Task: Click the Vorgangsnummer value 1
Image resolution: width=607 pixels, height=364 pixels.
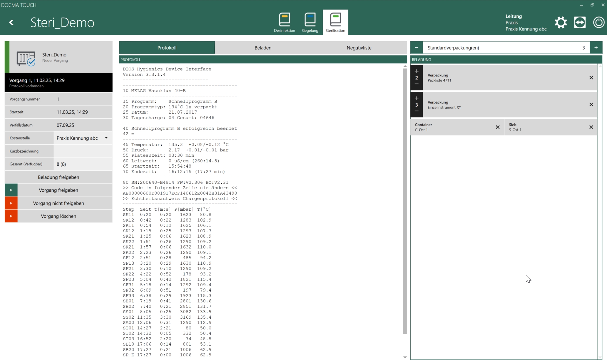Action: point(58,99)
